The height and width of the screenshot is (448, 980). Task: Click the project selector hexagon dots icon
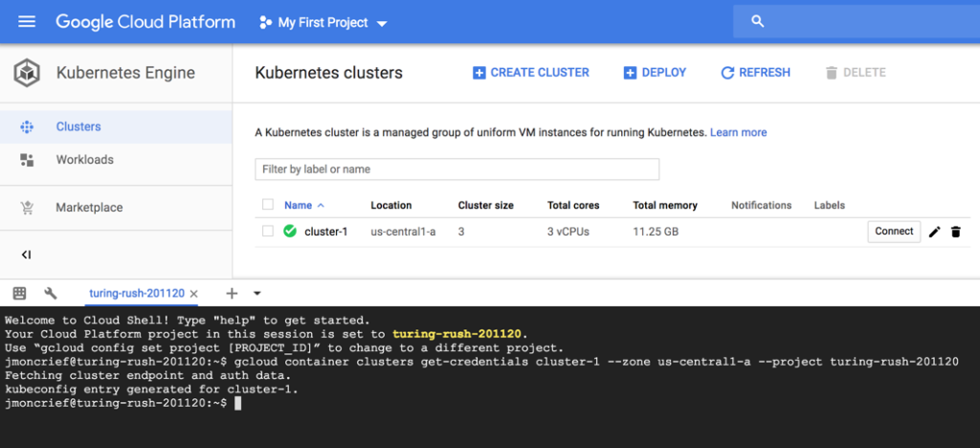266,23
